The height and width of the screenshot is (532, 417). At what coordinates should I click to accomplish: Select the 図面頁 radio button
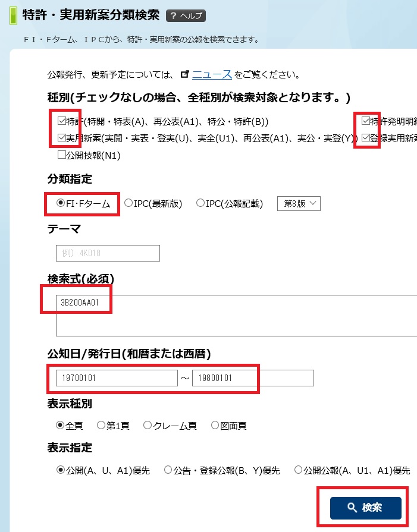tap(215, 425)
